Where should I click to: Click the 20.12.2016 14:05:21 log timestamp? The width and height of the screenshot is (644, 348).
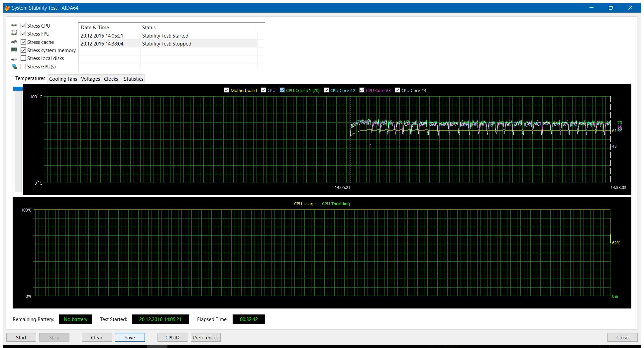(102, 36)
